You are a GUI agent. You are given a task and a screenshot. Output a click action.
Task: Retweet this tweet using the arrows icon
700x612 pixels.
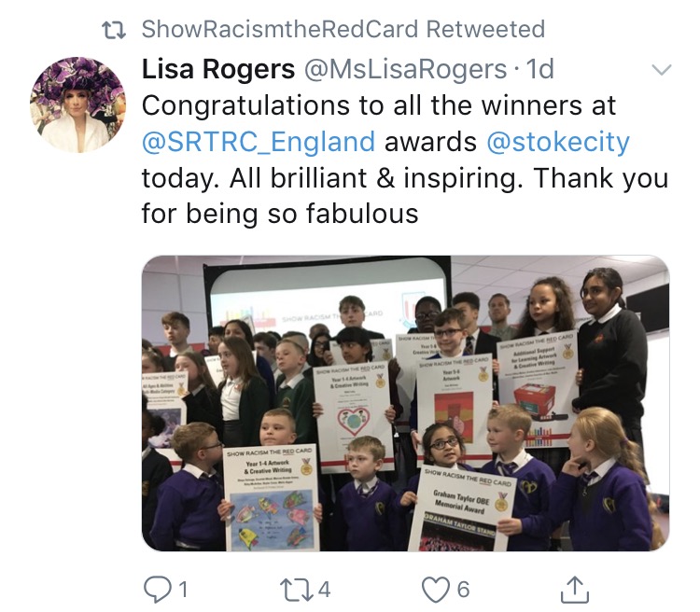[297, 590]
